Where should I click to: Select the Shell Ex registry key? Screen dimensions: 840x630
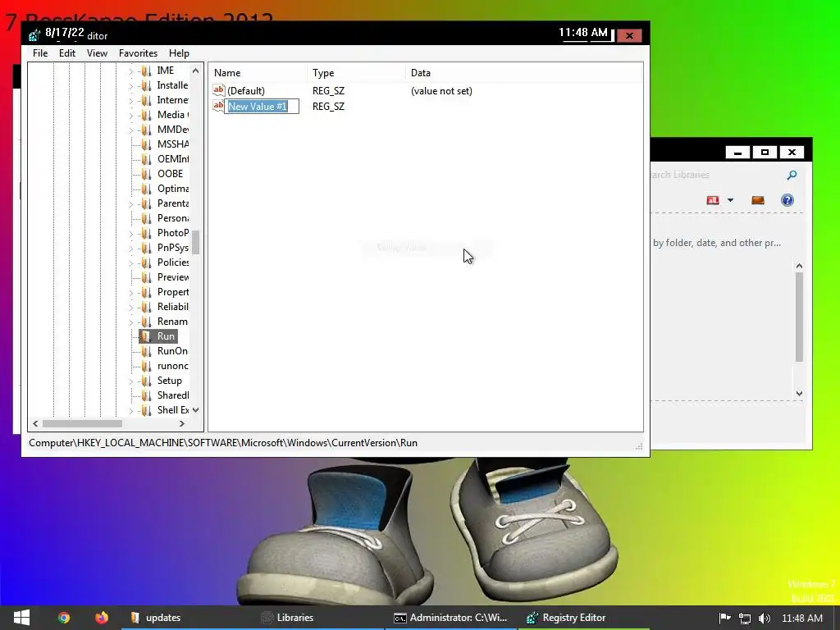172,410
